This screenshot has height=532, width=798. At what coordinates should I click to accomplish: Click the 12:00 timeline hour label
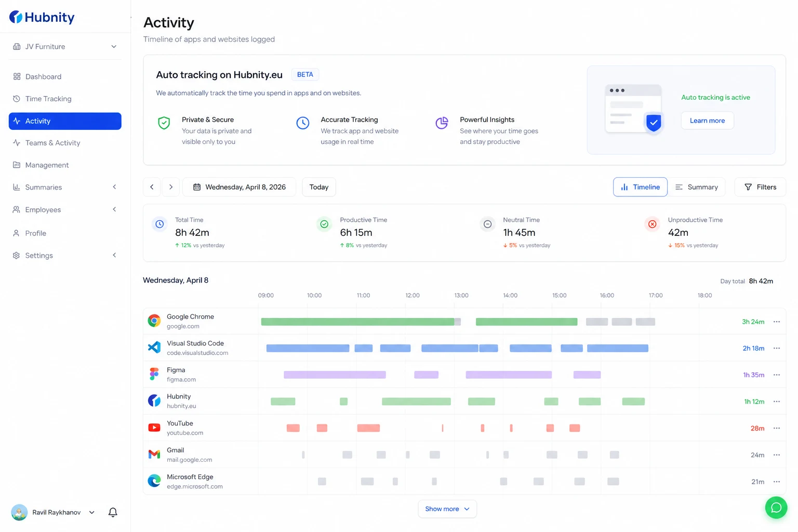413,295
